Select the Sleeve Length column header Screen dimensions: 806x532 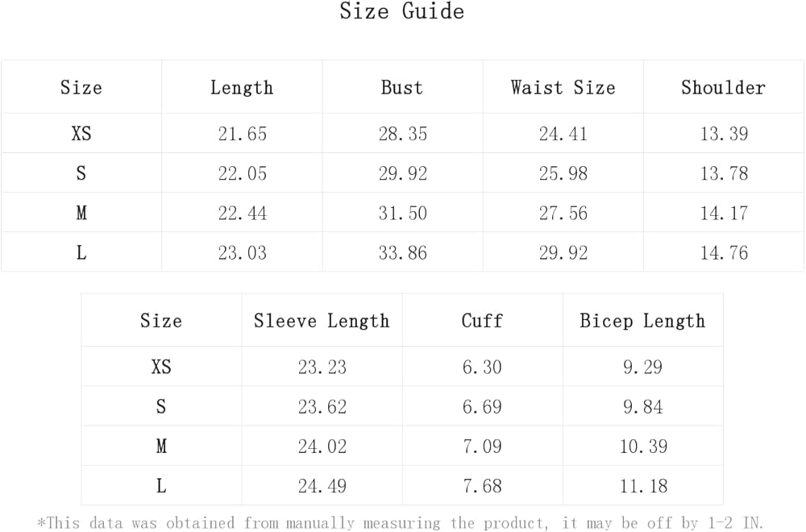322,320
